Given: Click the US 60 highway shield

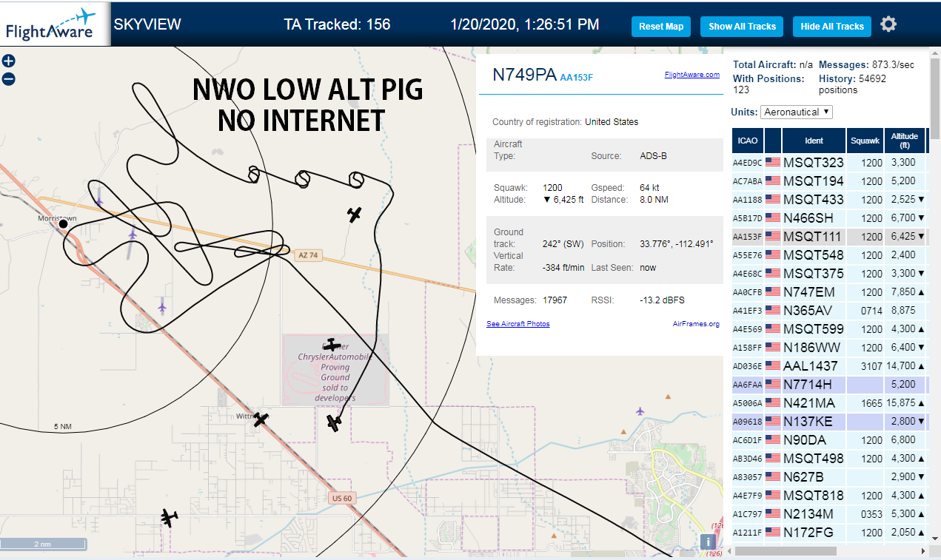Looking at the screenshot, I should click(342, 498).
